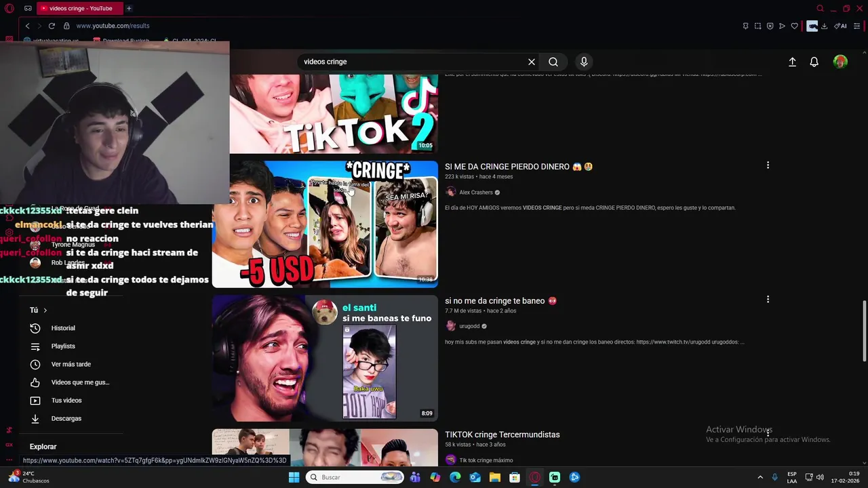868x488 pixels.
Task: Open the YouTube account avatar menu
Action: point(840,62)
